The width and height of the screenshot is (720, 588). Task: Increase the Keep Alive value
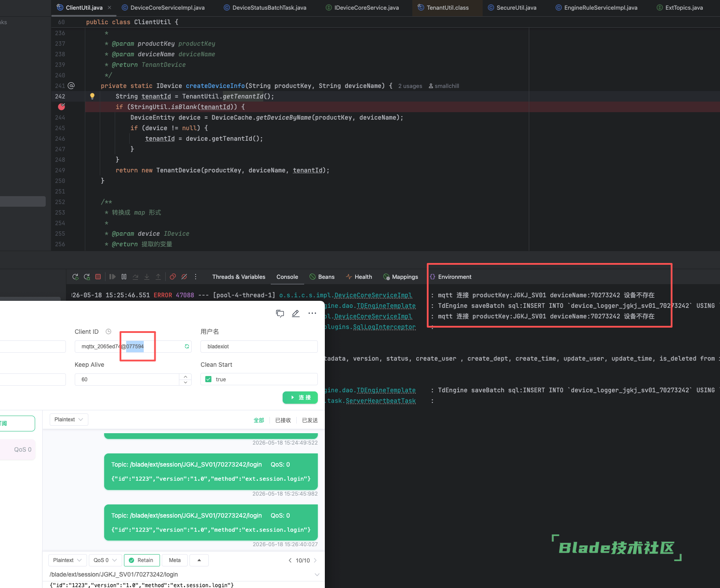[x=185, y=376]
